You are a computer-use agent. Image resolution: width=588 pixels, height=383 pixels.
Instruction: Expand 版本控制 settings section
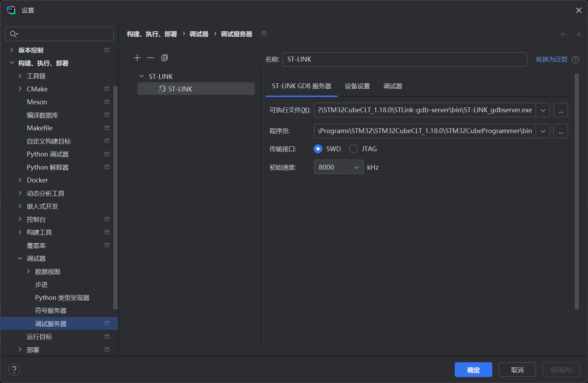[x=12, y=50]
